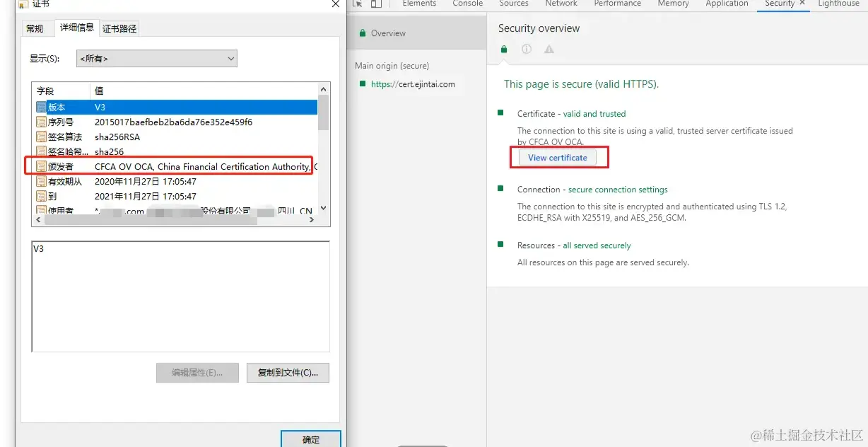Open the Lighthouse tab in DevTools

click(x=839, y=4)
